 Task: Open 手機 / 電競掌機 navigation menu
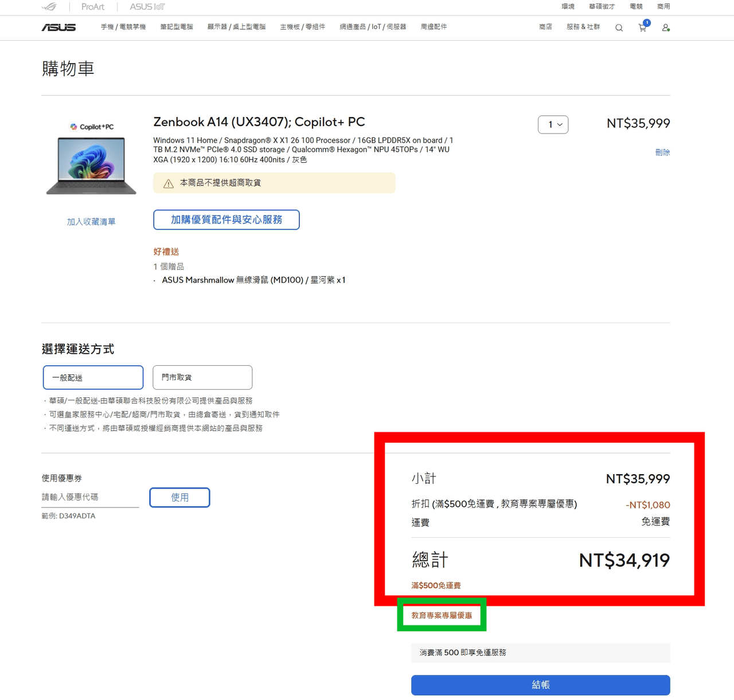(x=123, y=27)
